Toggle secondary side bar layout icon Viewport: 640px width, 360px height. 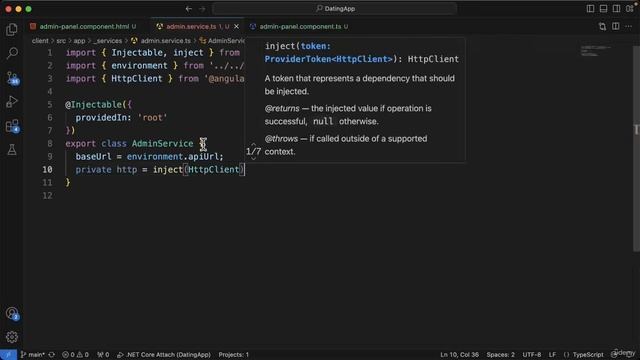616,9
